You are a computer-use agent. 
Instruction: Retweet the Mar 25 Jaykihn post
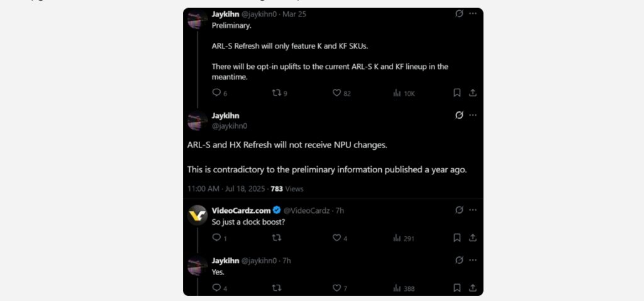point(279,93)
